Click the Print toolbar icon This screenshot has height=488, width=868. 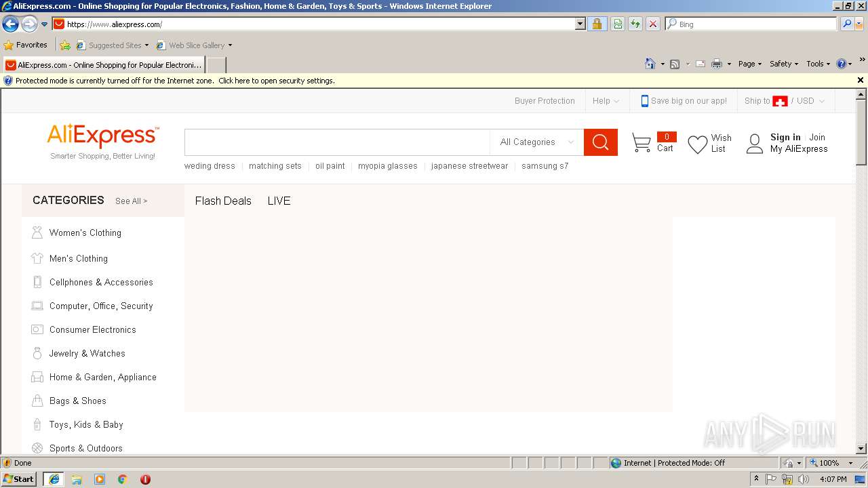pos(717,64)
